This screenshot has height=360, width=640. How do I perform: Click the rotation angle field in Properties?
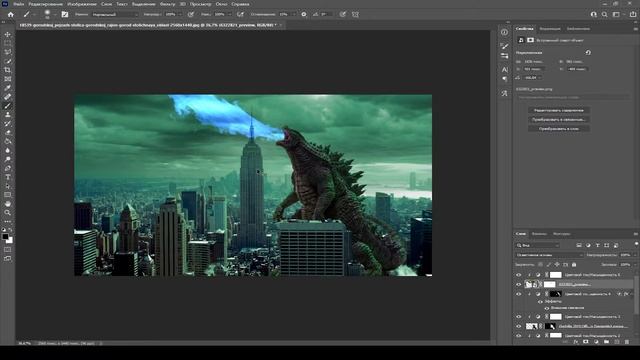coord(533,78)
